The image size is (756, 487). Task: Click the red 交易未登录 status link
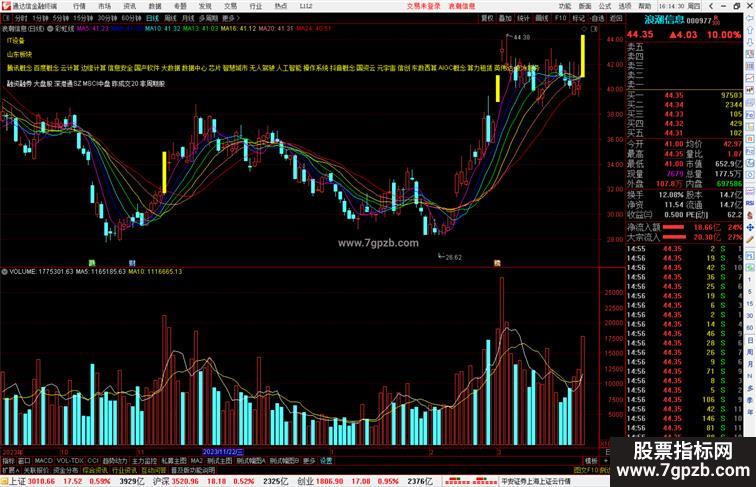[423, 6]
